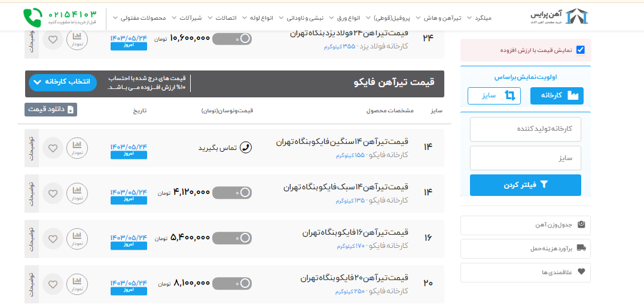Click the green phone number icon in header

pos(33,17)
